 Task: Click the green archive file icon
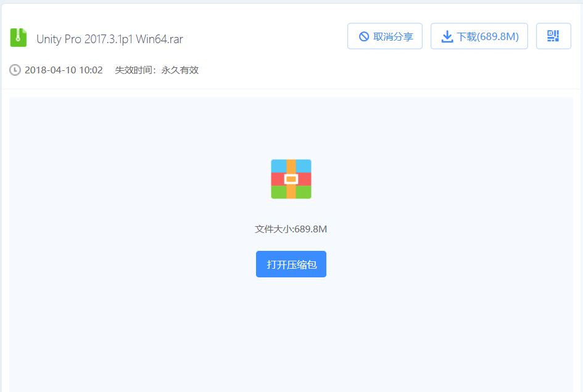(x=19, y=38)
